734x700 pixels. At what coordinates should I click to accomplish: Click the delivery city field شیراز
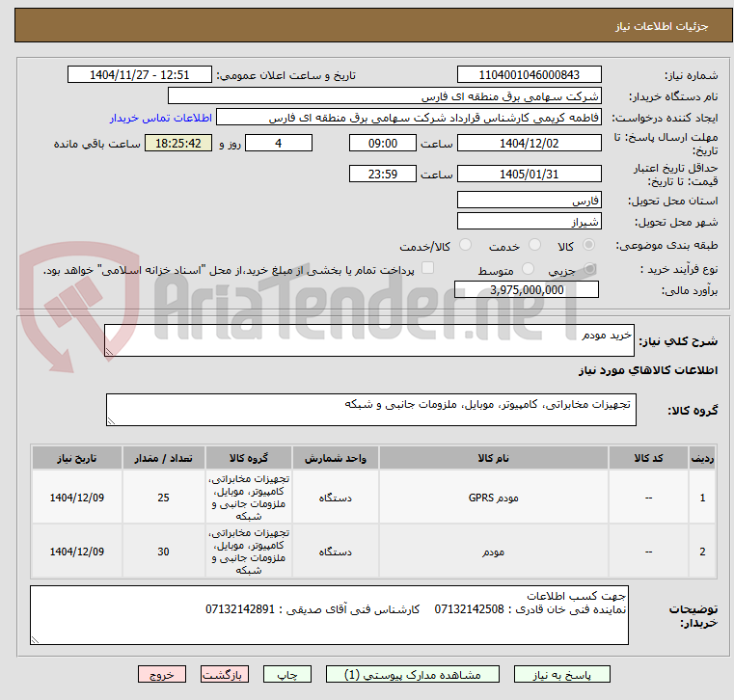click(529, 222)
